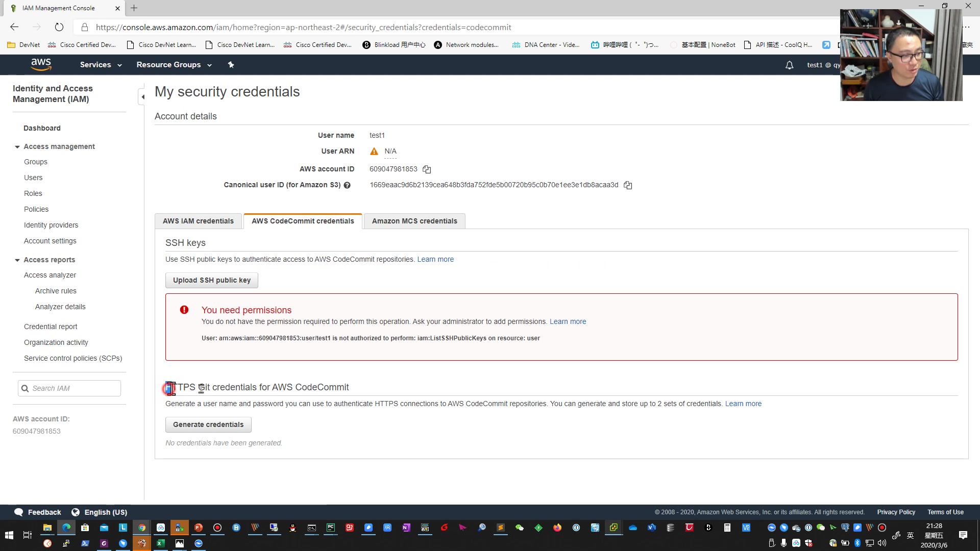
Task: Open Credential report page
Action: pos(51,327)
